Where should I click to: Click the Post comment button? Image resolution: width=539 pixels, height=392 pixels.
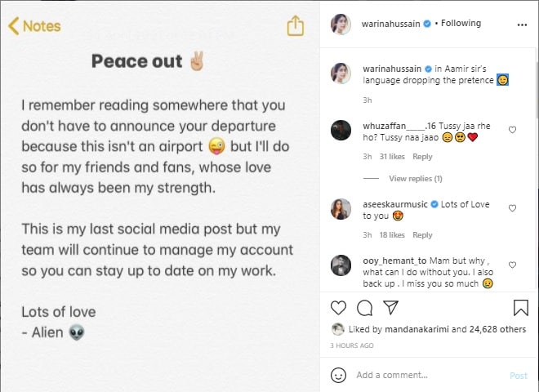(x=519, y=376)
